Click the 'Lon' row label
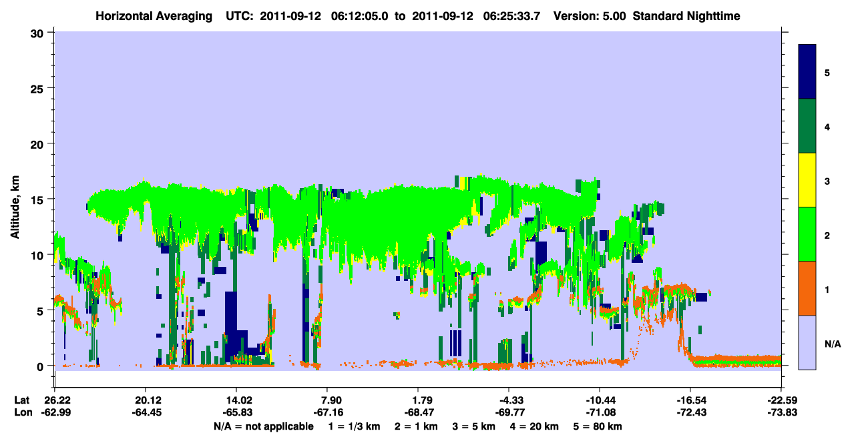Viewport: 868px width, 445px height. (22, 412)
